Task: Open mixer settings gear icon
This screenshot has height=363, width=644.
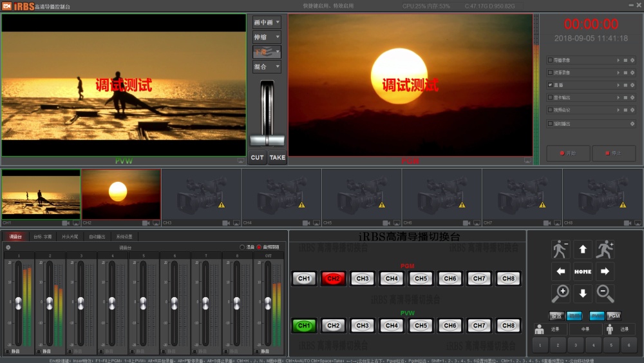Action: (x=8, y=248)
